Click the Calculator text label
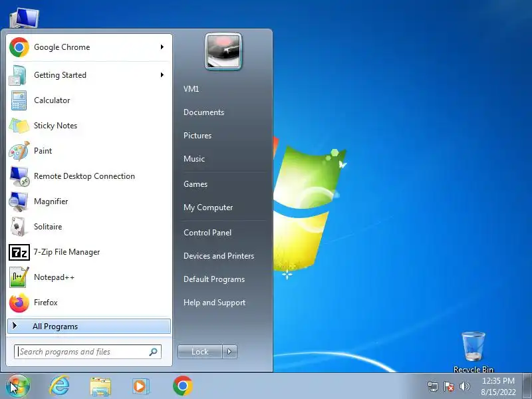Image resolution: width=532 pixels, height=399 pixels. coord(52,100)
